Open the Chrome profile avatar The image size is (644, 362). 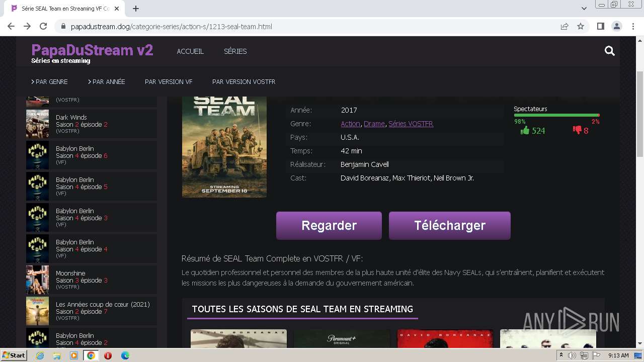[616, 26]
